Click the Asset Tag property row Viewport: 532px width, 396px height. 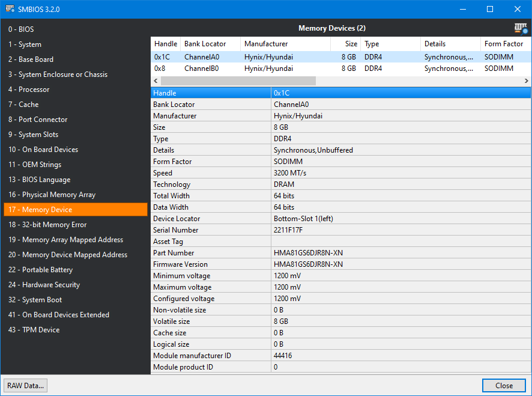pyautogui.click(x=340, y=242)
